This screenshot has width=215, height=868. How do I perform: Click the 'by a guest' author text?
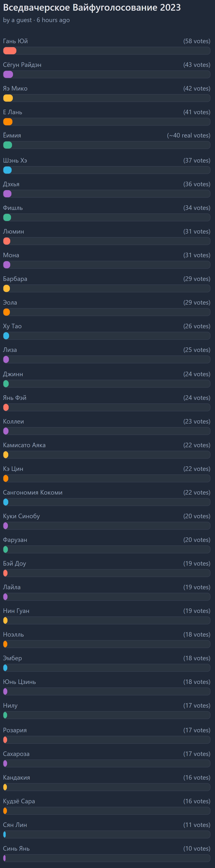point(17,20)
